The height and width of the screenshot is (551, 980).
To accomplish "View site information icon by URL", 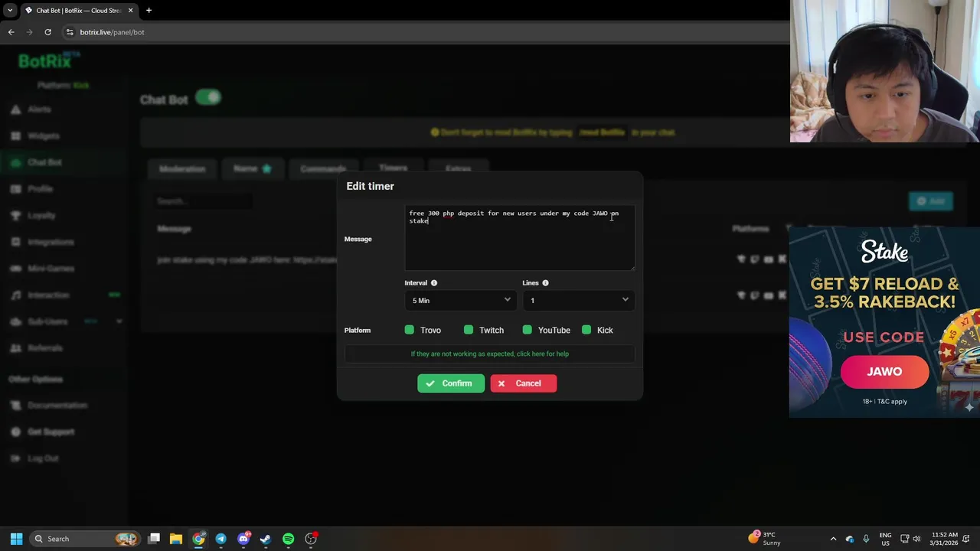I will click(69, 32).
